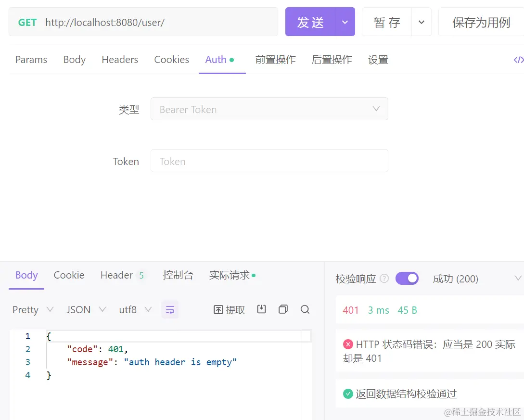Search within the response body
This screenshot has width=524, height=420.
pyautogui.click(x=305, y=309)
